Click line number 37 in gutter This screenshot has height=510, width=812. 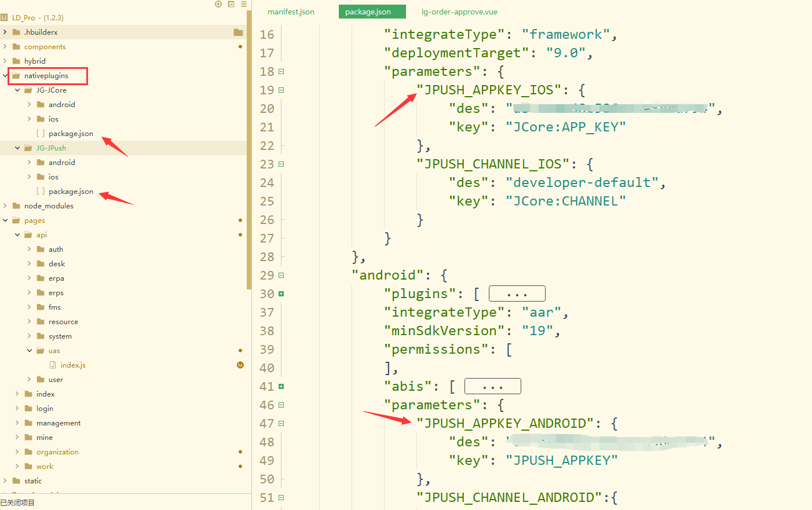267,312
